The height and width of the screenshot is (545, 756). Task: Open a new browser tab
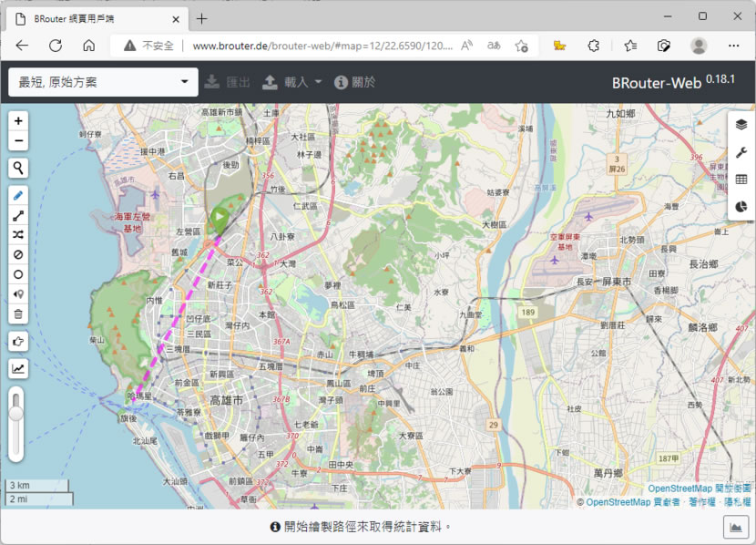coord(202,19)
